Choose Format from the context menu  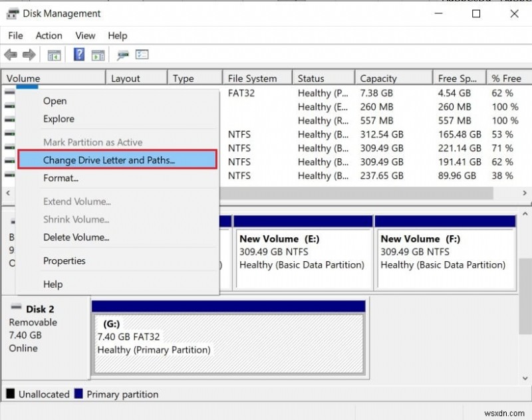pos(61,178)
